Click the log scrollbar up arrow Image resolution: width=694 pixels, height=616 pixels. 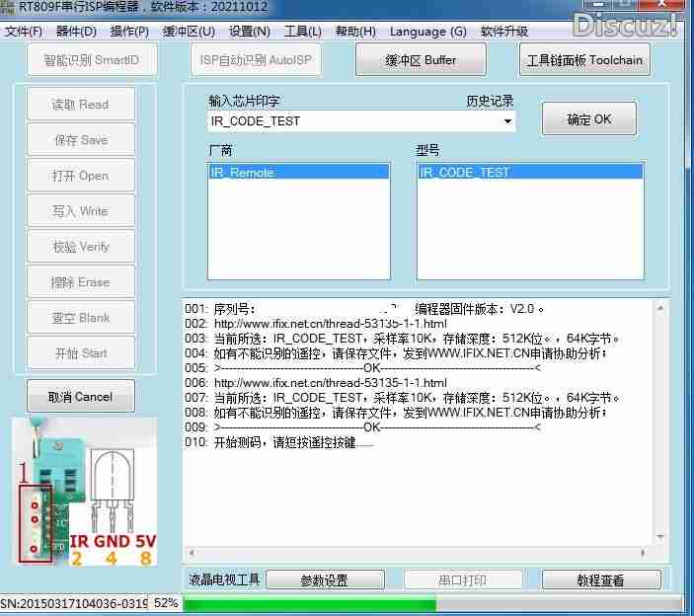(x=659, y=308)
